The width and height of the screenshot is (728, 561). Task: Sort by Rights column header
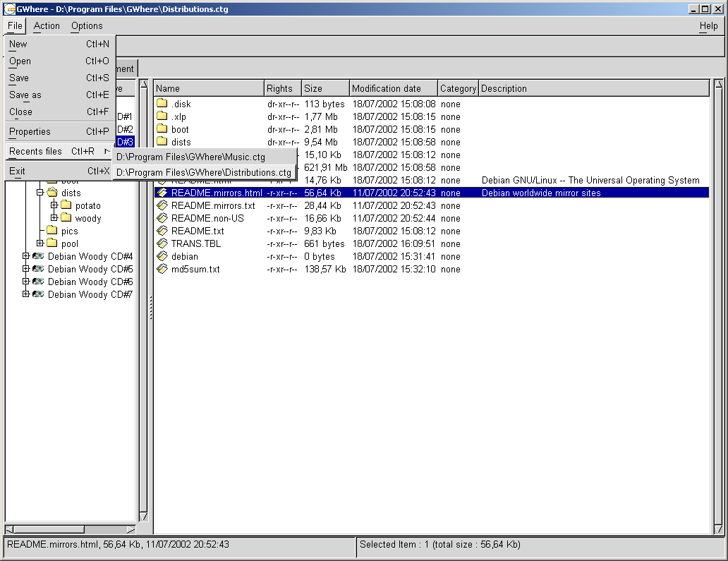(x=282, y=88)
